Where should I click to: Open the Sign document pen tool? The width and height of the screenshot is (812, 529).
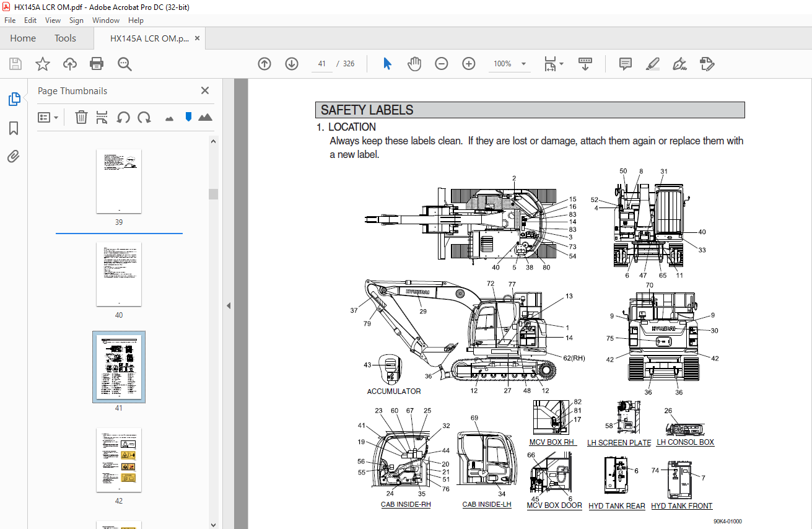pos(679,64)
